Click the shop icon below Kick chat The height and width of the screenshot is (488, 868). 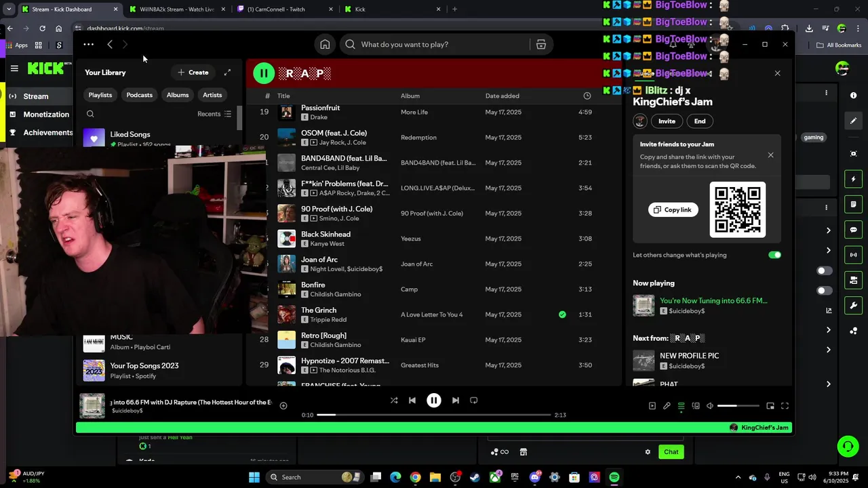pyautogui.click(x=524, y=452)
